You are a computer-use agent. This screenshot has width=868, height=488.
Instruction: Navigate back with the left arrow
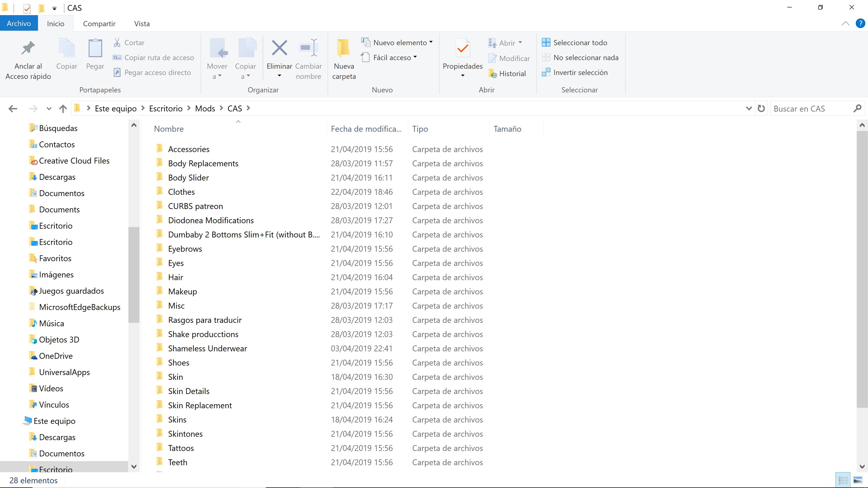(x=13, y=108)
